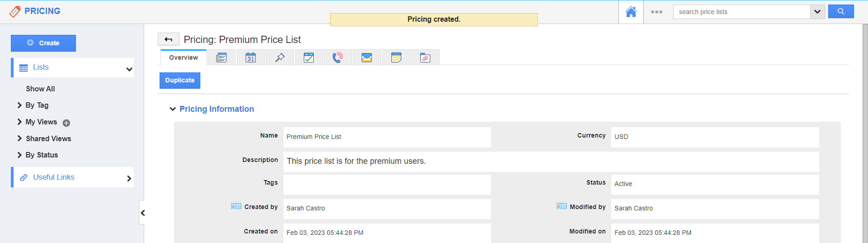Switch to the Overview tab
Viewport: 868px width, 243px height.
tap(184, 58)
